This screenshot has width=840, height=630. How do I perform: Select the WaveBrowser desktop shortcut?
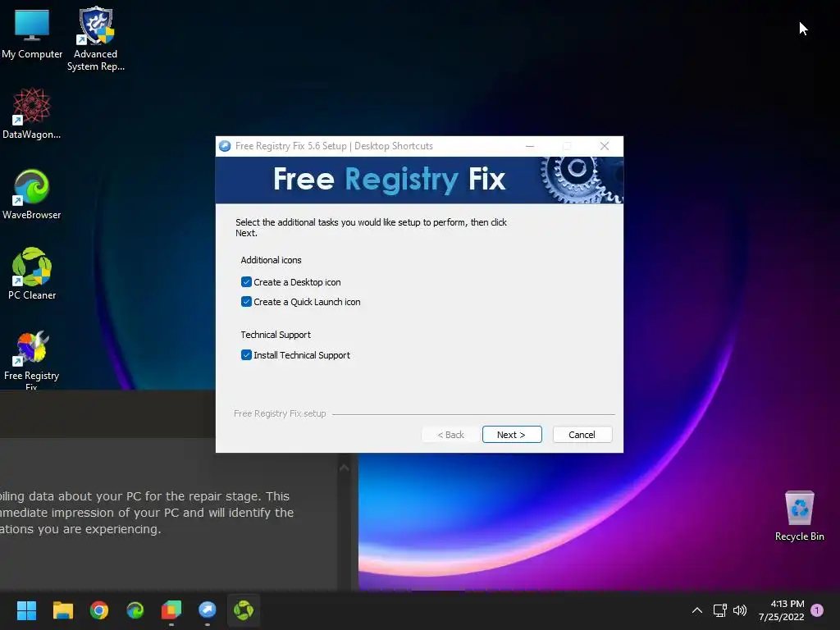pyautogui.click(x=32, y=194)
